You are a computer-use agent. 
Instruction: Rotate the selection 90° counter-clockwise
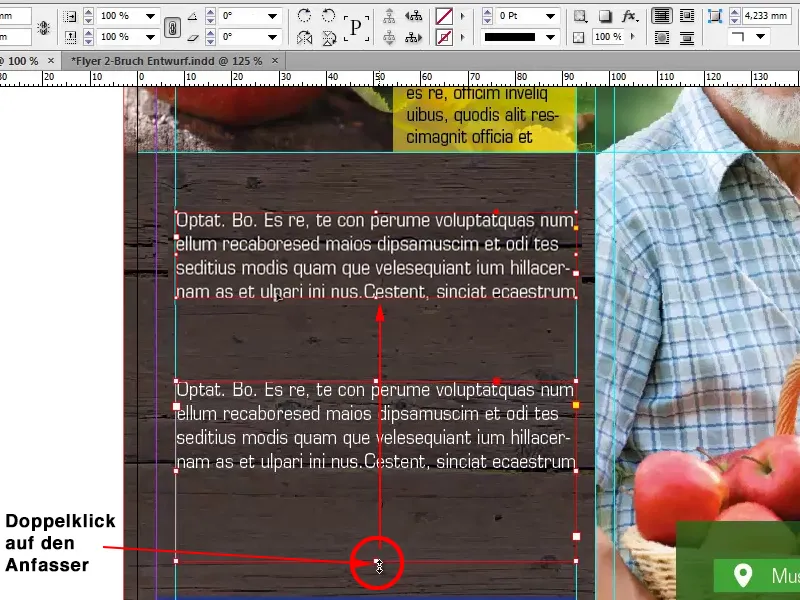pos(329,16)
